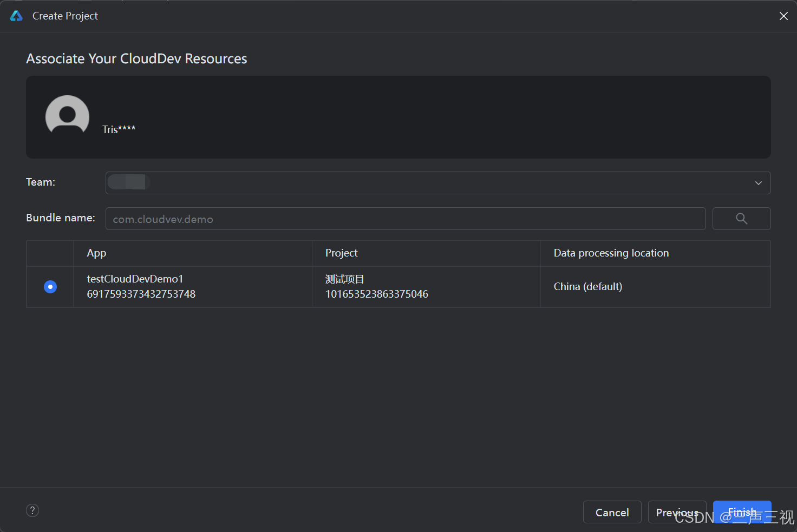Click the bundle name search magnifier button
The image size is (797, 532).
click(741, 219)
